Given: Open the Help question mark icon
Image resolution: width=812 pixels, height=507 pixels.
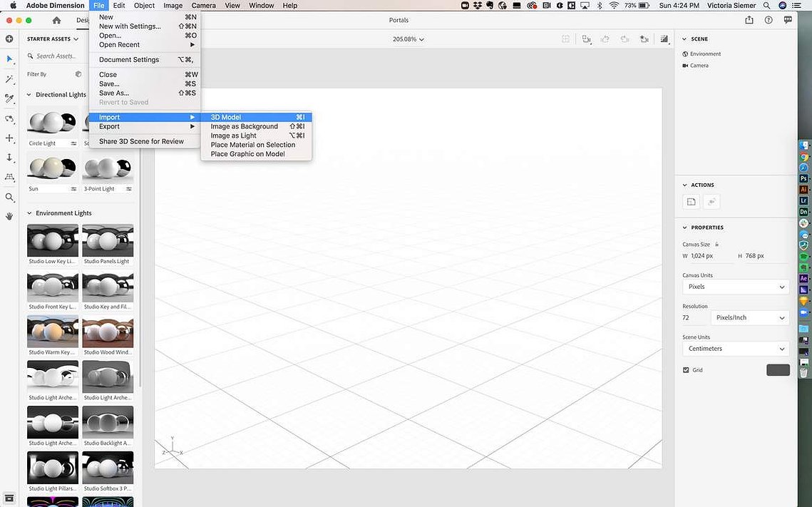Looking at the screenshot, I should (769, 20).
